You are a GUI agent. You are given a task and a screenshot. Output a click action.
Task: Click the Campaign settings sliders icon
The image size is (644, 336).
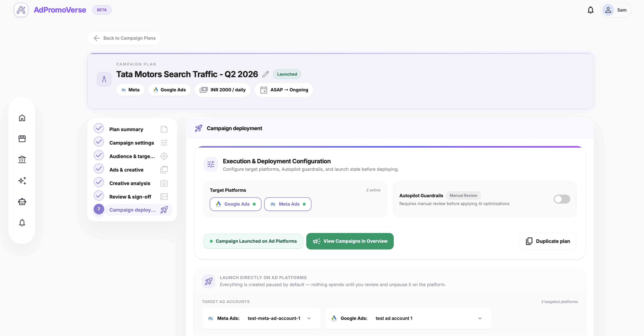164,143
